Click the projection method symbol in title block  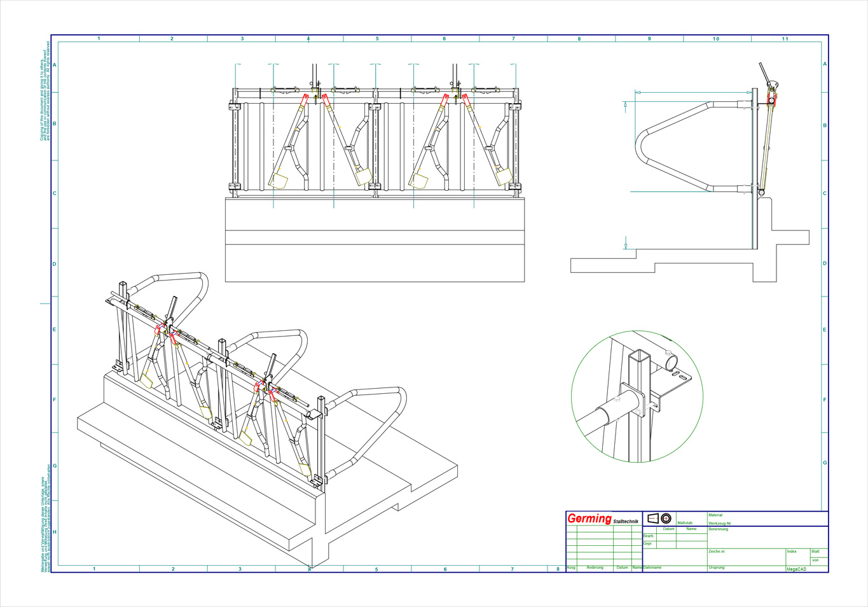coord(659,519)
